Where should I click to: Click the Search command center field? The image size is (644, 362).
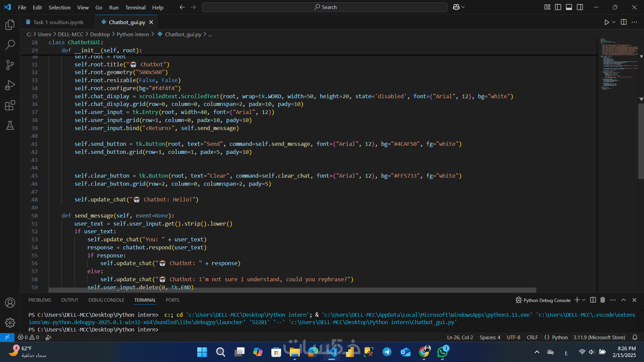tap(325, 7)
